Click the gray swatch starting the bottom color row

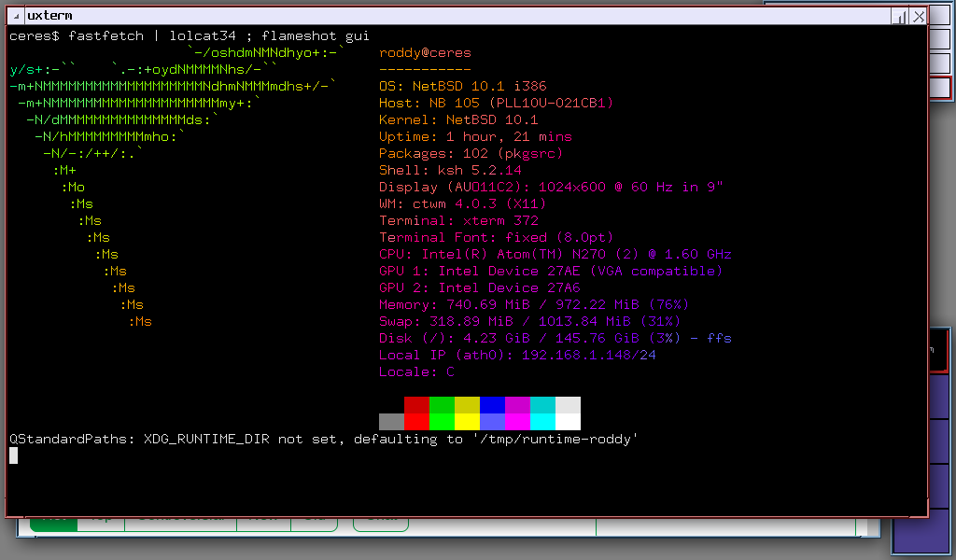[391, 422]
